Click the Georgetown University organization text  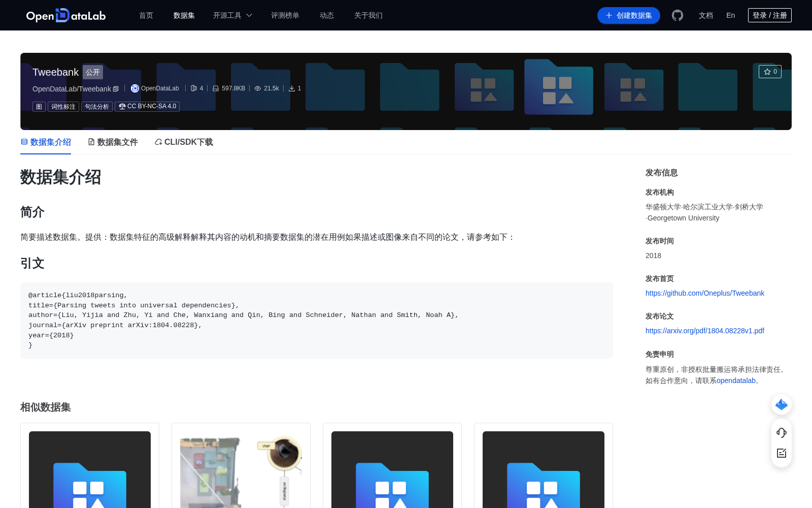pos(683,218)
